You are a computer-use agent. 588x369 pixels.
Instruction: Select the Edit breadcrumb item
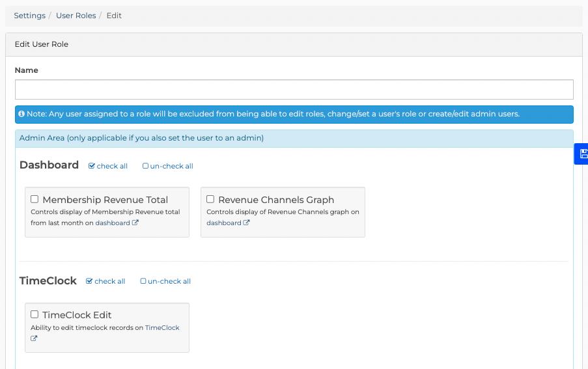[x=114, y=16]
